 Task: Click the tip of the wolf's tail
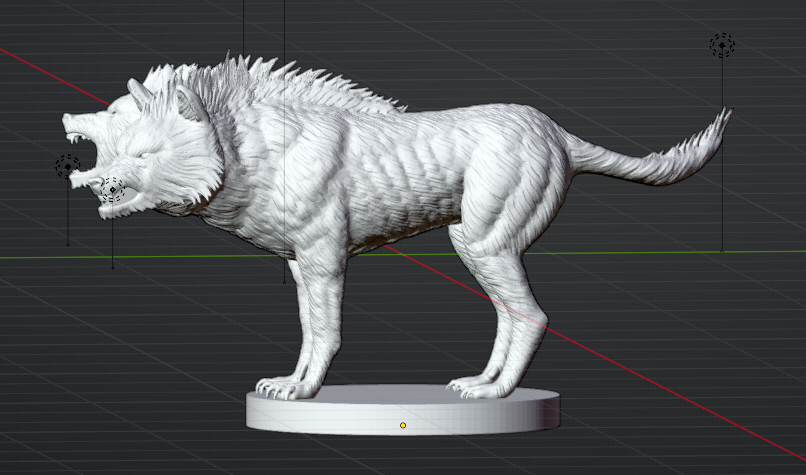pyautogui.click(x=724, y=116)
